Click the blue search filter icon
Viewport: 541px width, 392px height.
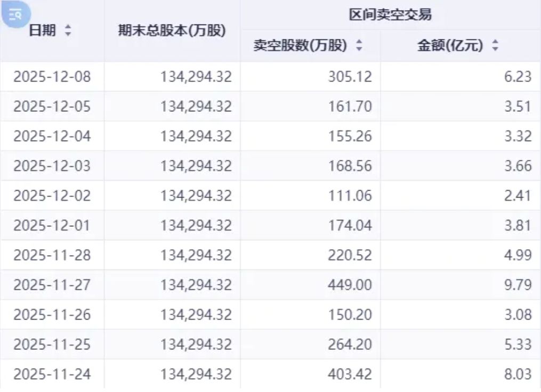click(x=15, y=14)
